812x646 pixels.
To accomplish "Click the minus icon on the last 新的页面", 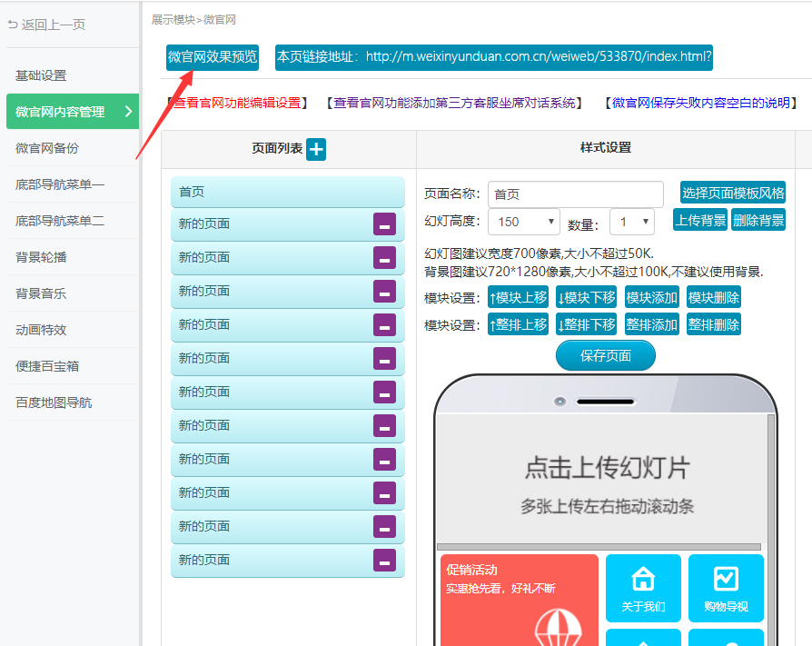I will coord(384,561).
